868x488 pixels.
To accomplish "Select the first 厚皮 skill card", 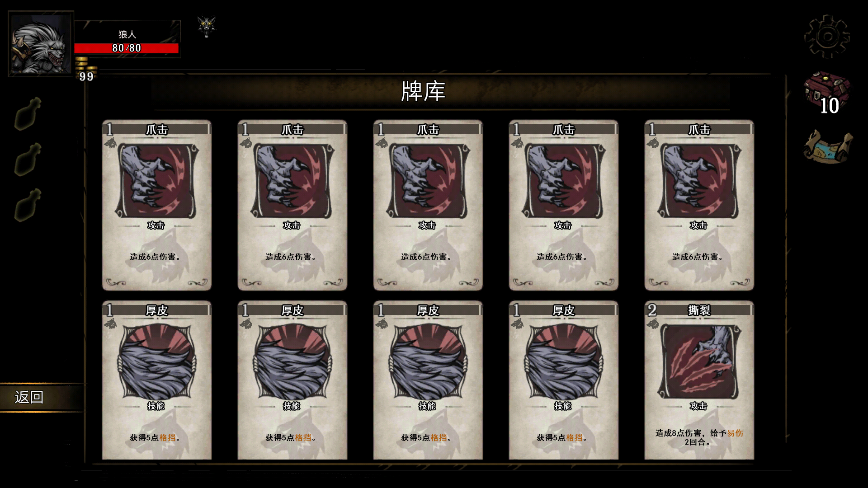I will [157, 380].
